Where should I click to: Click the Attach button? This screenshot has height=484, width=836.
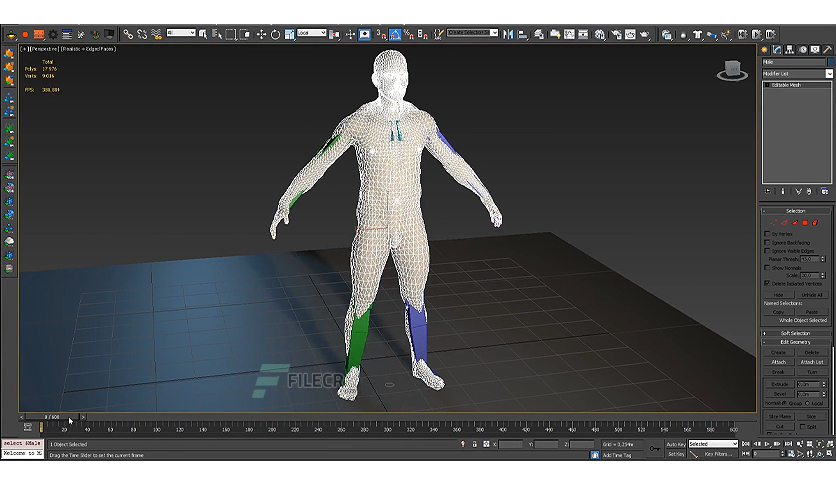click(x=778, y=362)
